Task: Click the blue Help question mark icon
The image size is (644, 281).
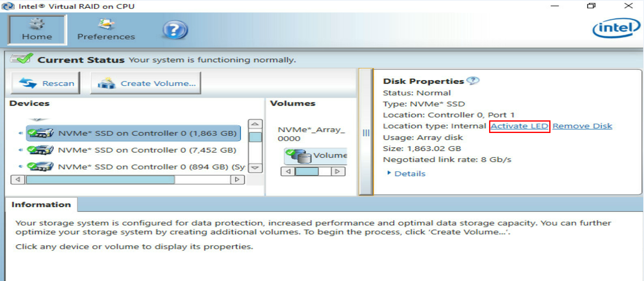Action: point(175,30)
